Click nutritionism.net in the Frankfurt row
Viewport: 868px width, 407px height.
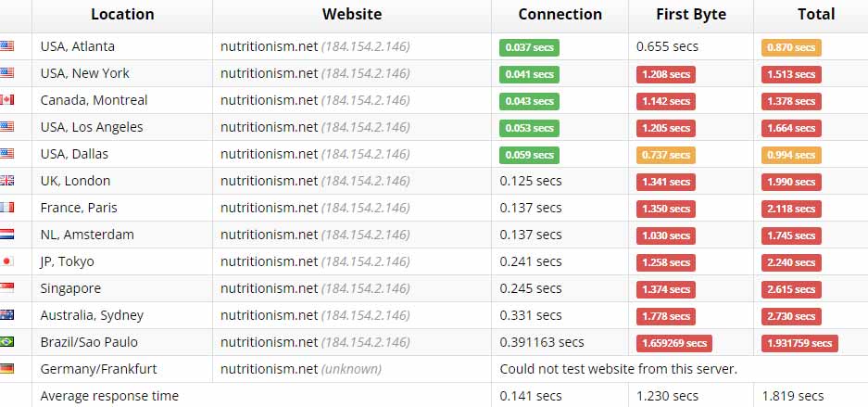tap(269, 369)
